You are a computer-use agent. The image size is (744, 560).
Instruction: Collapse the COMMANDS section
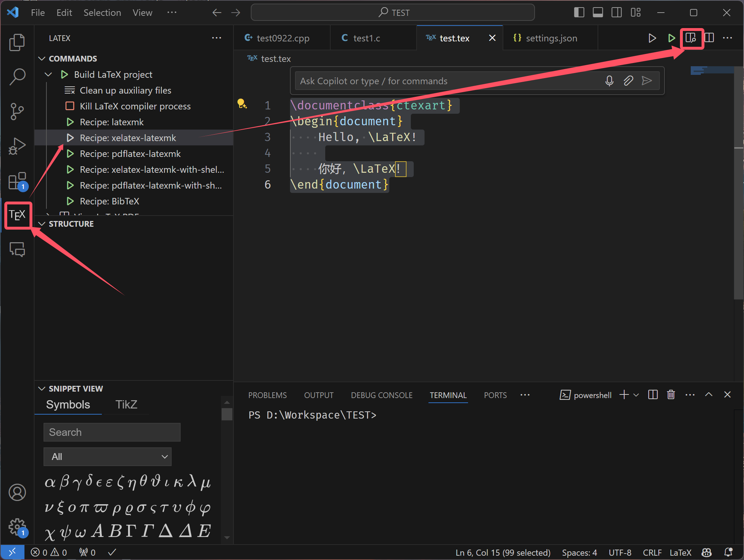pyautogui.click(x=42, y=59)
